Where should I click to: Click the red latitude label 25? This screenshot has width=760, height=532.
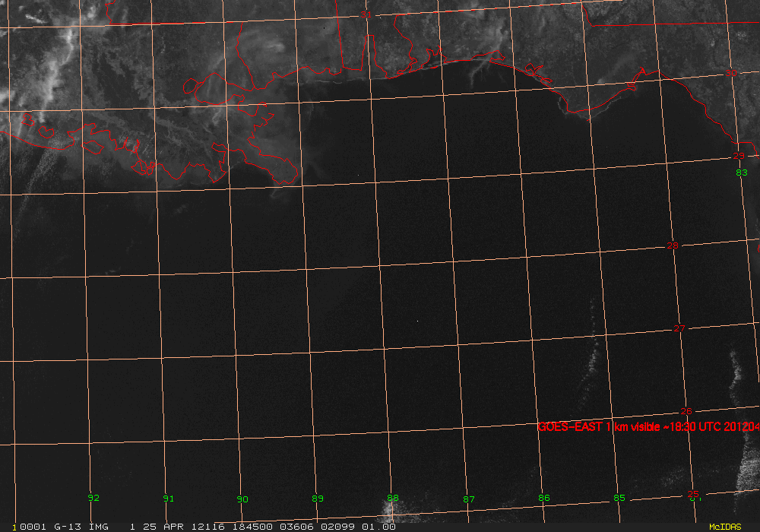coord(693,494)
